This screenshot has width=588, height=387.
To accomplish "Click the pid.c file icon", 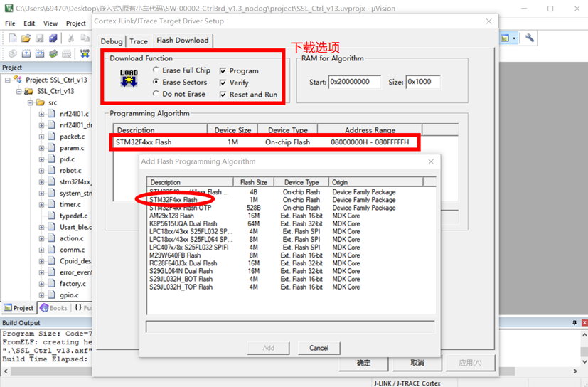I will pyautogui.click(x=52, y=159).
